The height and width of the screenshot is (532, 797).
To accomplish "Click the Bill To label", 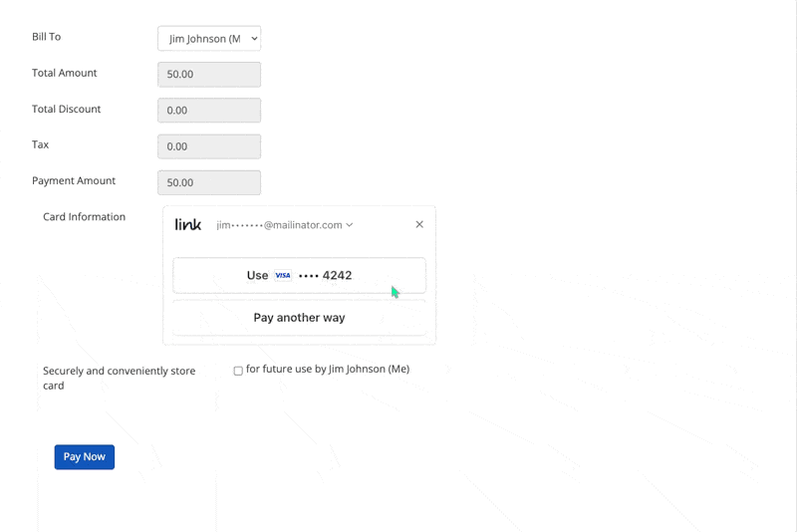I will [47, 37].
